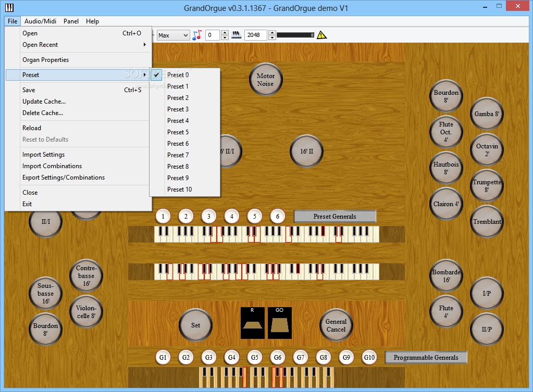Toggle the Hautbois 8' stop
Screen dimensions: 533x392
click(x=446, y=168)
